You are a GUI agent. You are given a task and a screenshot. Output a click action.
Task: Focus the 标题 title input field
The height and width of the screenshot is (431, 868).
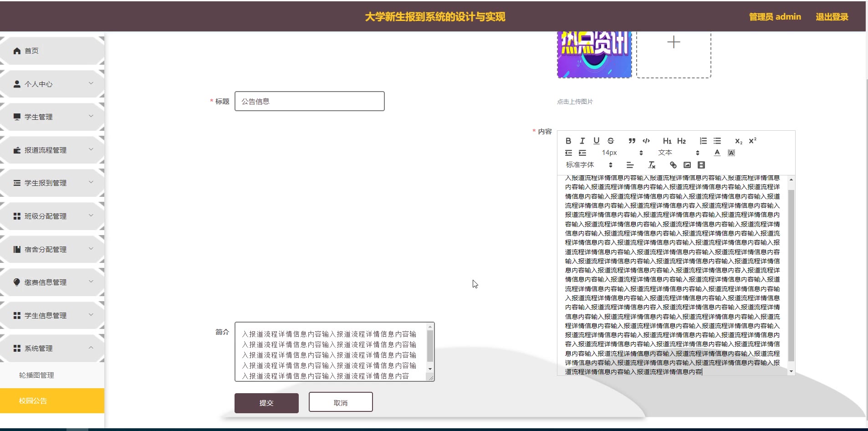point(310,101)
